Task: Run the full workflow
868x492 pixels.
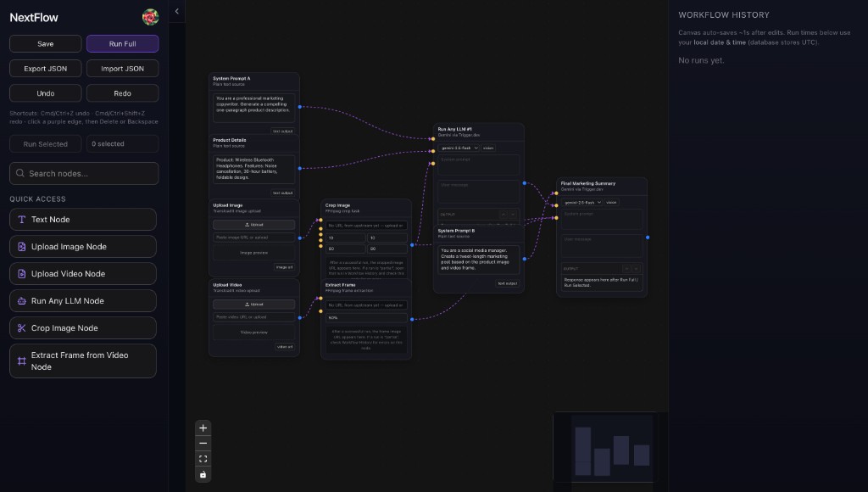Action: click(x=122, y=44)
